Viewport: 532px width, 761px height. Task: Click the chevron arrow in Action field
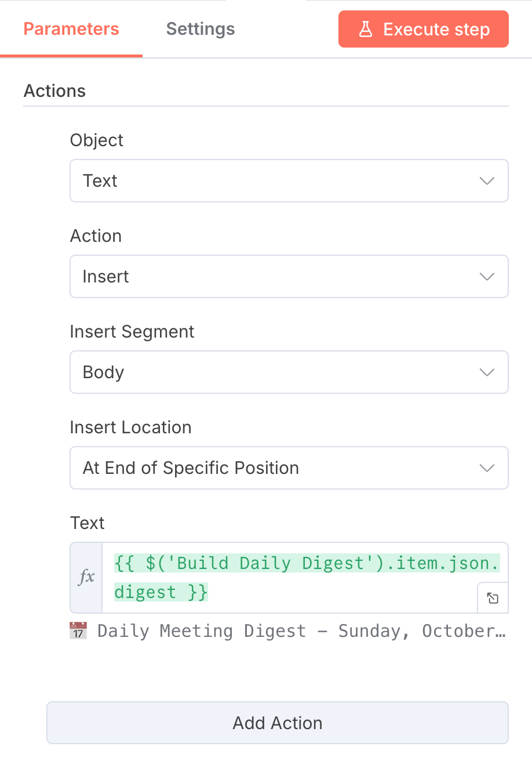click(x=487, y=277)
